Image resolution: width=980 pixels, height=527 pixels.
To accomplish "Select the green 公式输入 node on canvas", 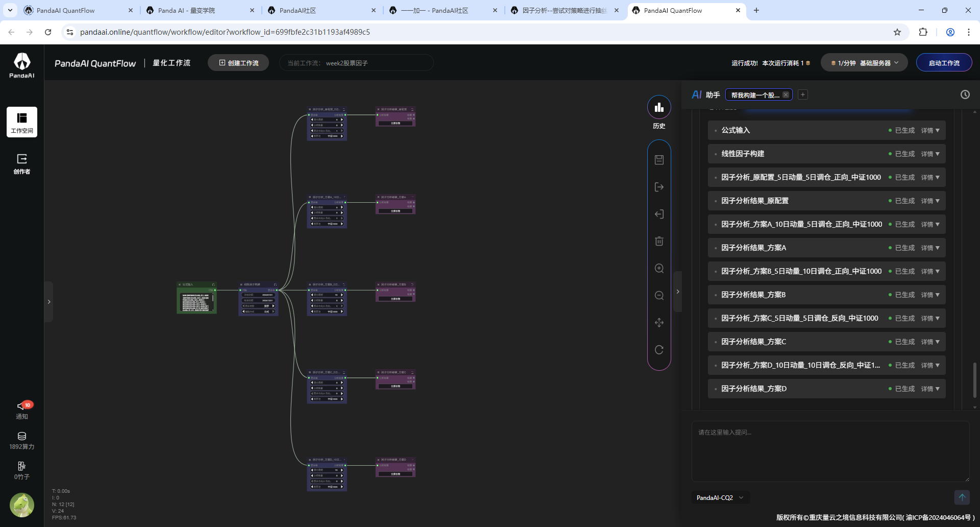I will (x=197, y=298).
